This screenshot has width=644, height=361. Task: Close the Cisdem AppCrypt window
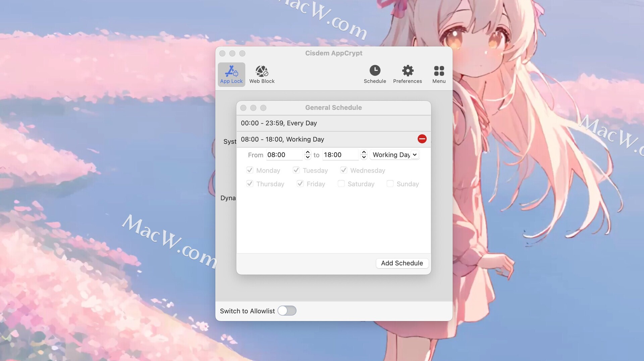click(222, 53)
